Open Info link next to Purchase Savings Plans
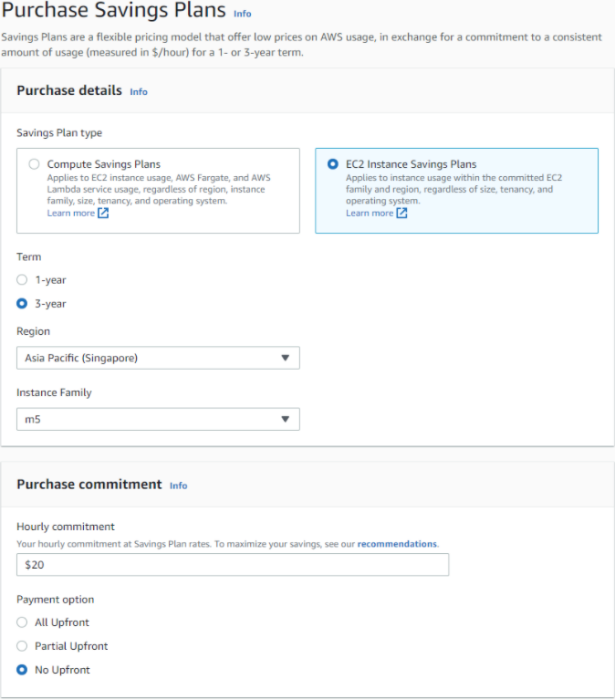This screenshot has width=615, height=700. point(243,14)
